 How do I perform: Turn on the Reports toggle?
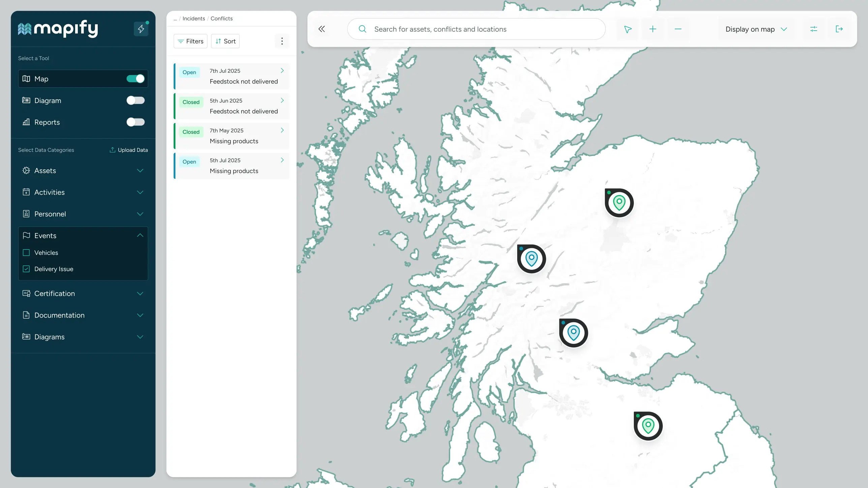135,122
